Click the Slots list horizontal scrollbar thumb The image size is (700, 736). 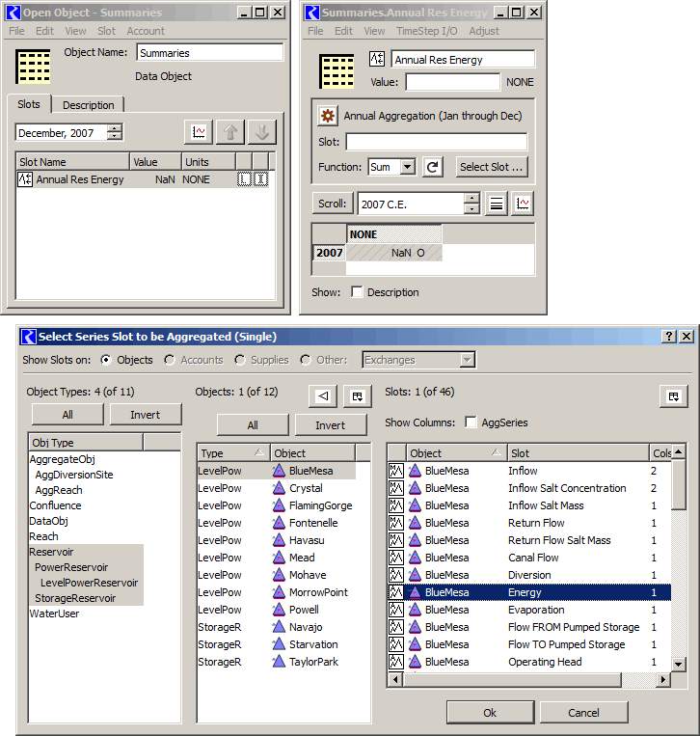click(x=512, y=679)
